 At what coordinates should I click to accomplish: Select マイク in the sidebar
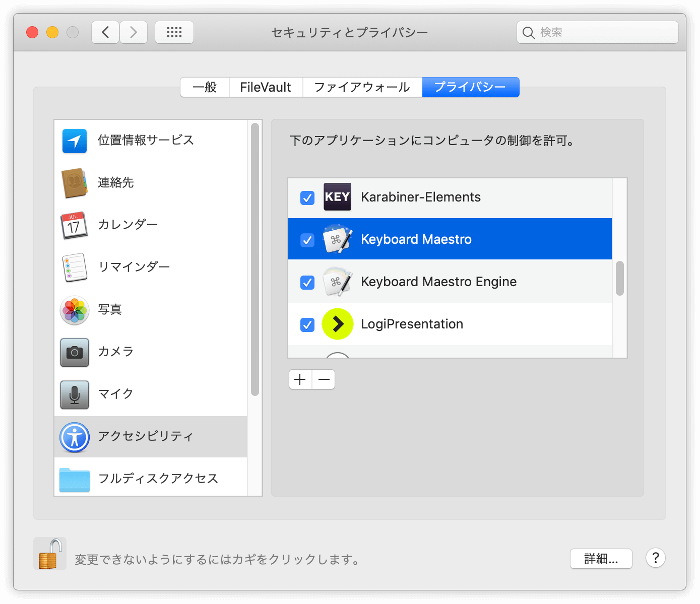[x=151, y=394]
